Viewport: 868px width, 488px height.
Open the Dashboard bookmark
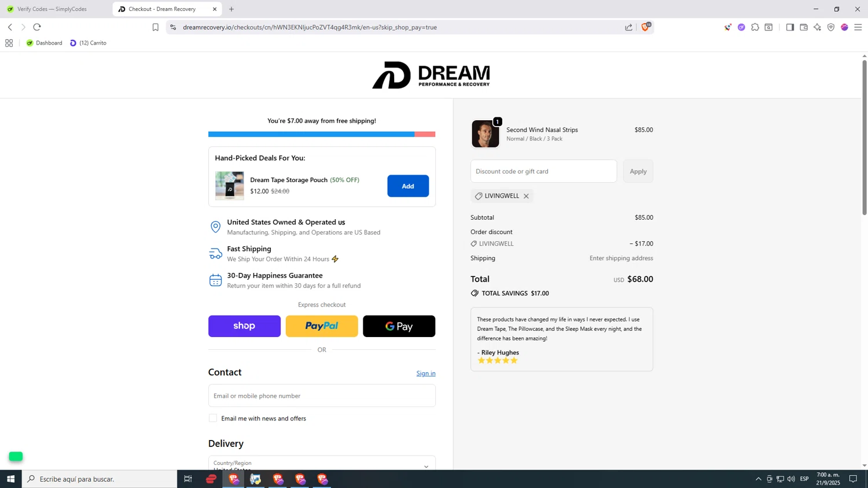coord(45,43)
